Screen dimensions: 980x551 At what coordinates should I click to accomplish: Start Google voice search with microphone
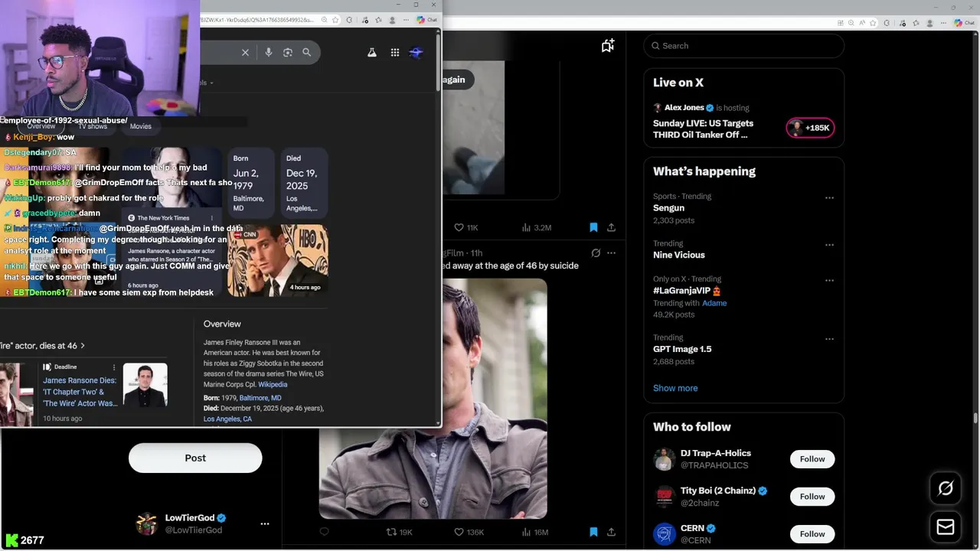click(269, 52)
